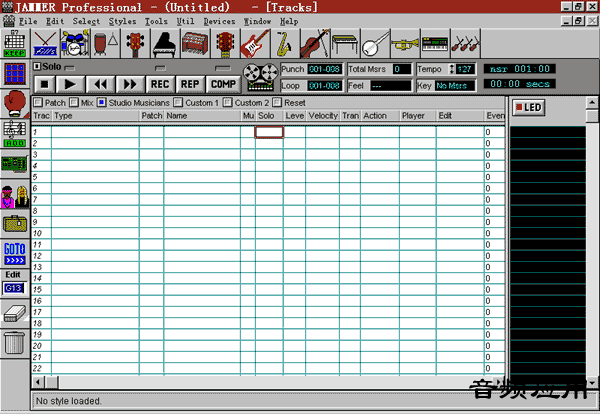Click the Edit G13 chord field

[14, 288]
